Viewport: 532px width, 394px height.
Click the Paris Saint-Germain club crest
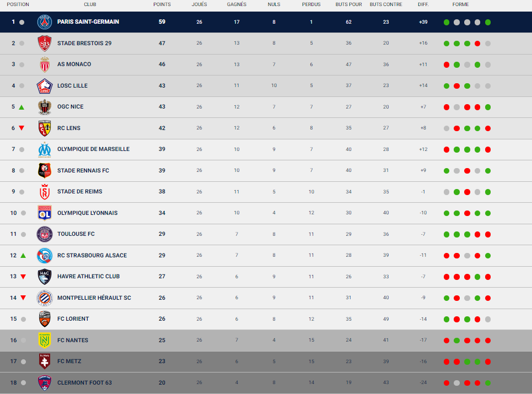[x=45, y=22]
